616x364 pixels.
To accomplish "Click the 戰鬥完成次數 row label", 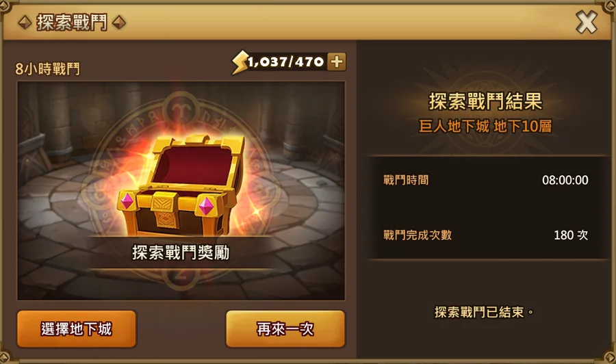I will [x=418, y=235].
